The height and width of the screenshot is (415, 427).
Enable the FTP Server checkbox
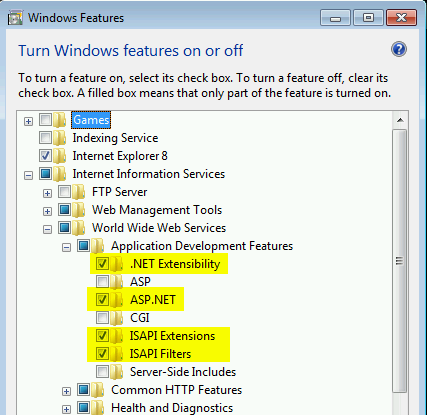tap(64, 191)
